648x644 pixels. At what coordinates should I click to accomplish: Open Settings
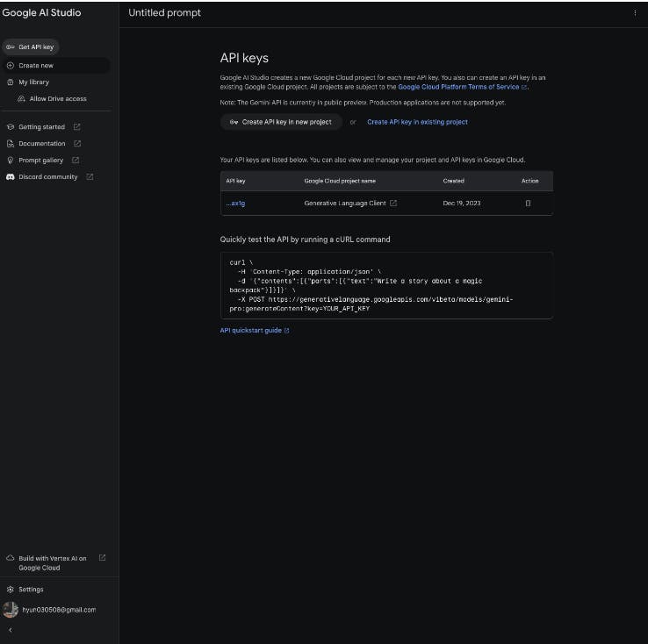pos(31,590)
